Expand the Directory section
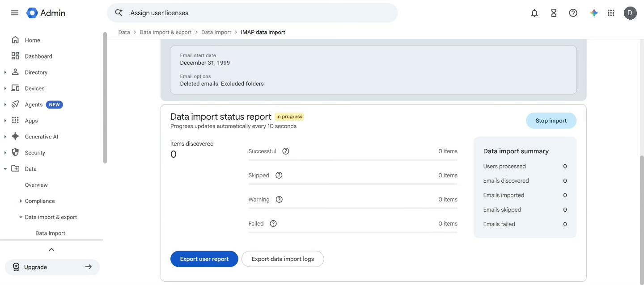This screenshot has width=644, height=285. (x=5, y=72)
